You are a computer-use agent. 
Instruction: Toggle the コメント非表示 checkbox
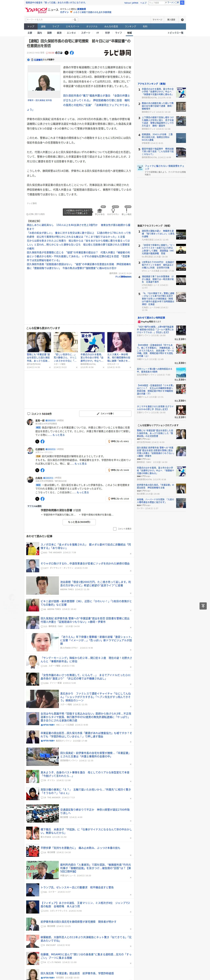tap(115, 529)
